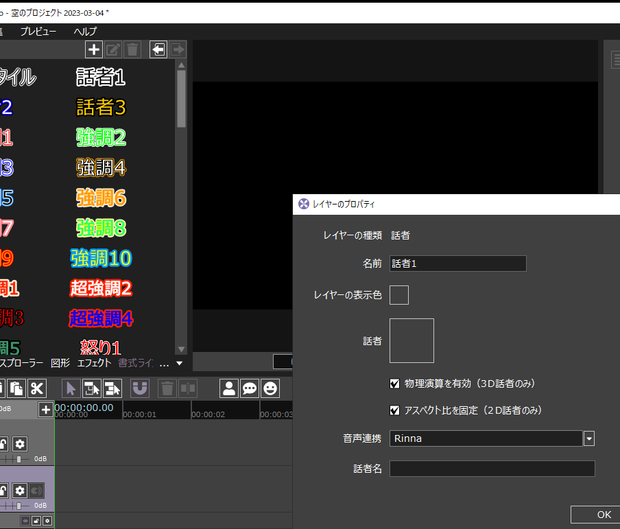Pick the blue 強調10 style preset
Screen dimensions: 620x529
[101, 258]
